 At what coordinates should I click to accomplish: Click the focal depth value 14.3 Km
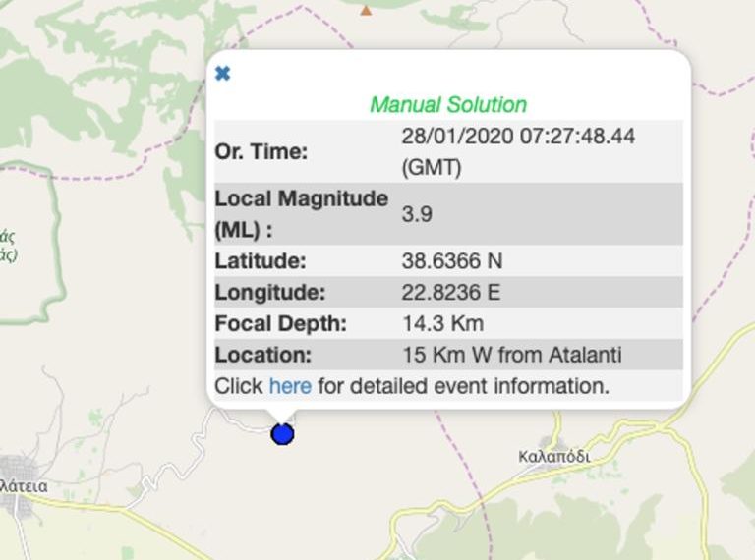click(443, 323)
